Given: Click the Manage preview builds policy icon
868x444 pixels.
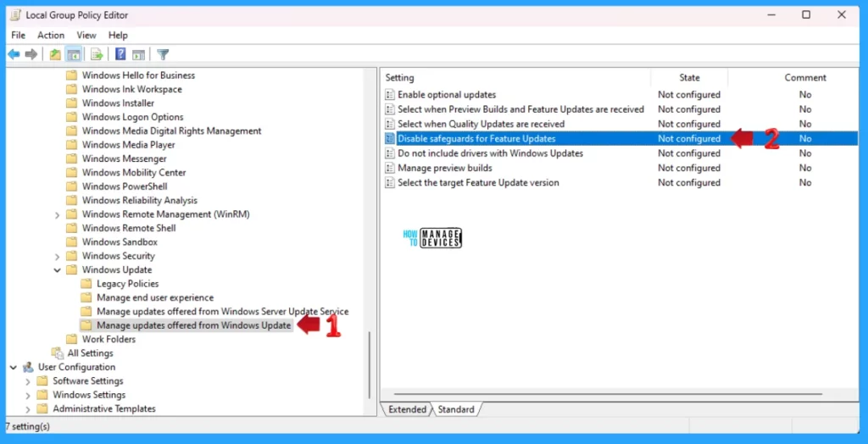Looking at the screenshot, I should click(x=390, y=168).
